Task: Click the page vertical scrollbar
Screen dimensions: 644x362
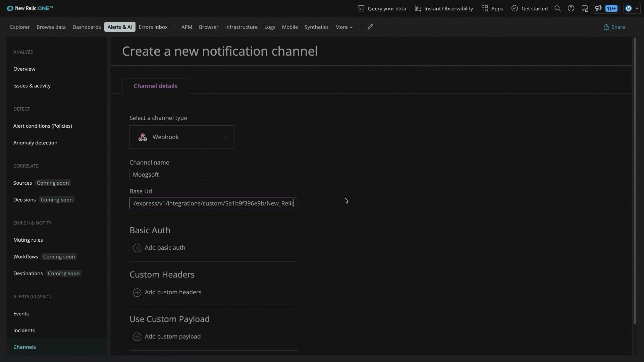Action: click(635, 181)
